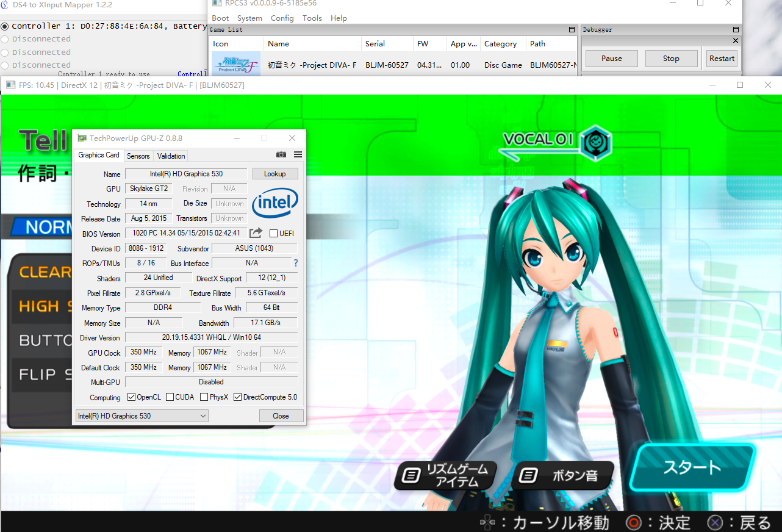Click the Driver Version field
The image size is (782, 532).
212,337
